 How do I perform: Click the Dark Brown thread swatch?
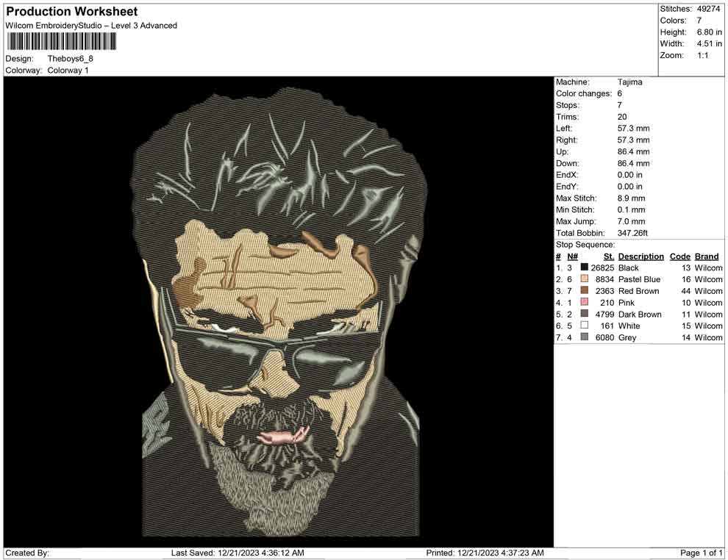(585, 315)
